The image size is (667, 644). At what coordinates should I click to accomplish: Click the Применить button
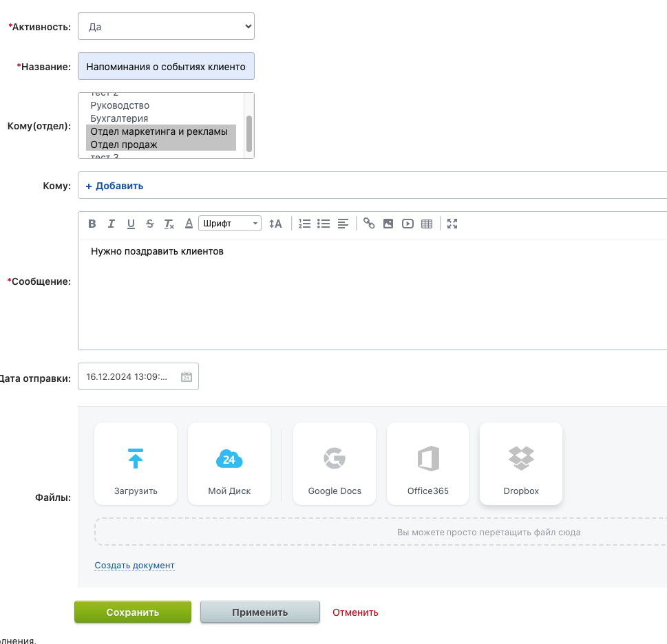tap(260, 612)
